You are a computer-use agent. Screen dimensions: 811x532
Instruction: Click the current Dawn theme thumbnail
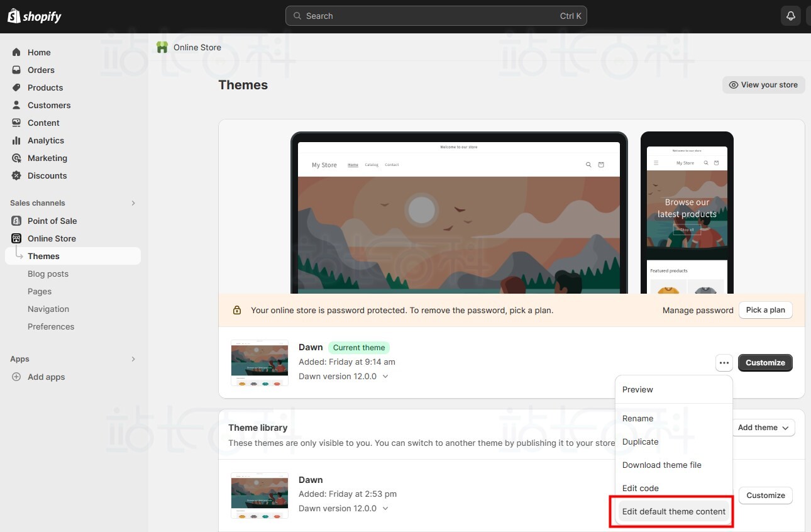click(260, 363)
